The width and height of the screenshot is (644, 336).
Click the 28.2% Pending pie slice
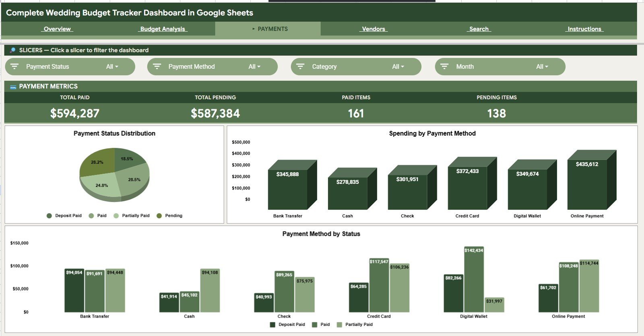(x=97, y=162)
